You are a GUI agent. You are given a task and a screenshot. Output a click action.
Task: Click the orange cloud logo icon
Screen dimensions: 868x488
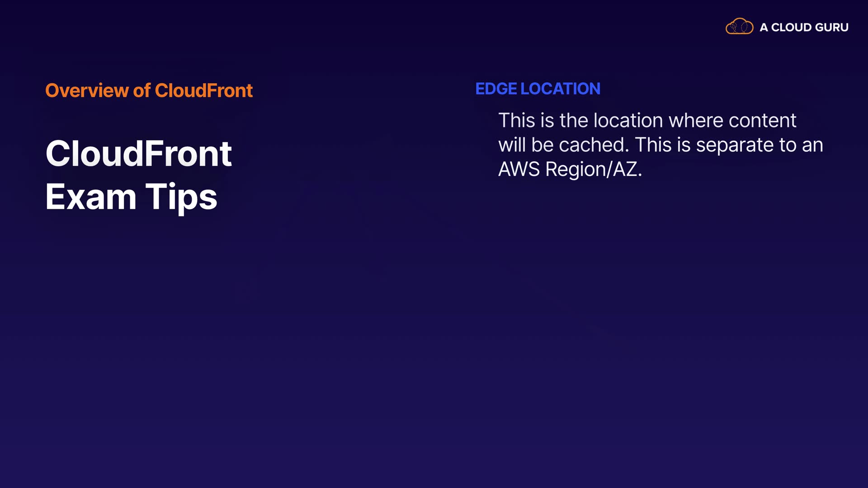click(x=739, y=27)
